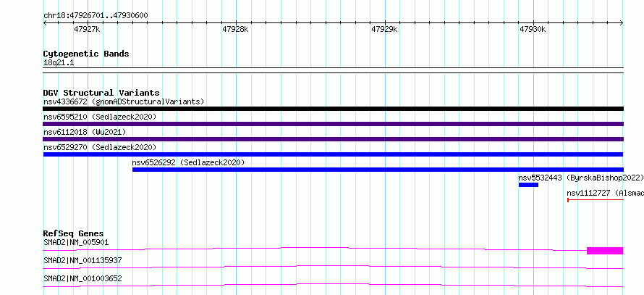Click the SMAD2 NM_005901 intron line
Image resolution: width=644 pixels, height=295 pixels.
tap(315, 248)
